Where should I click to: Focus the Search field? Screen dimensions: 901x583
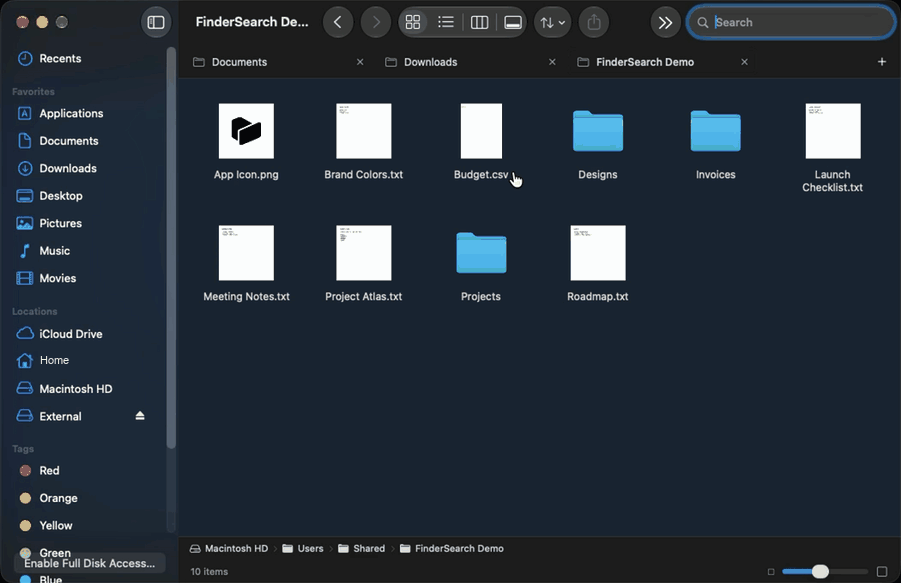click(x=791, y=22)
